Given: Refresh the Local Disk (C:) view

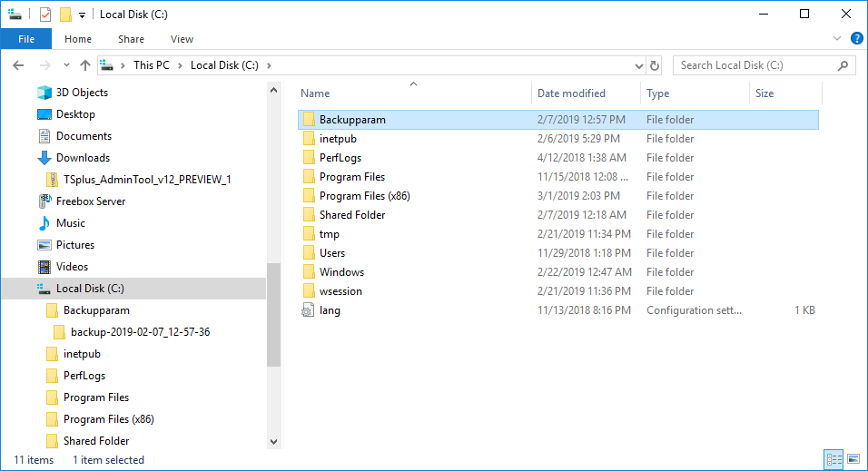Looking at the screenshot, I should click(655, 65).
